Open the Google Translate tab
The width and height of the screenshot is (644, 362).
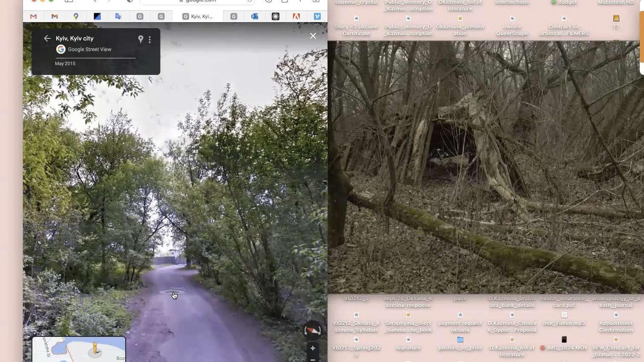point(118,16)
